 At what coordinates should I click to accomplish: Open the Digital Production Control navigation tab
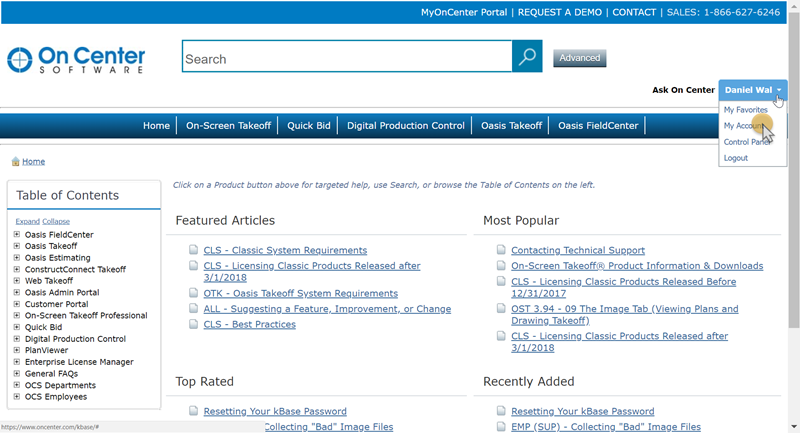point(406,125)
